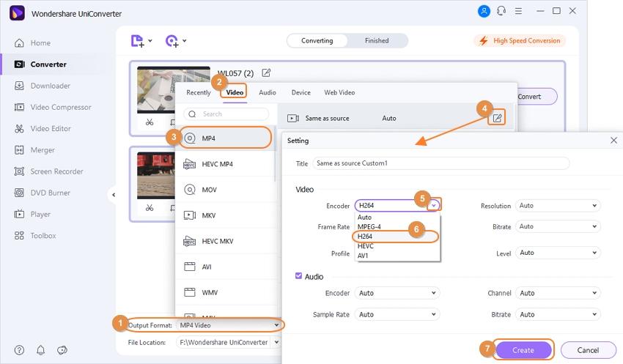Expand the video Encoder dropdown arrow
Screen dimensions: 623x364
(x=434, y=205)
